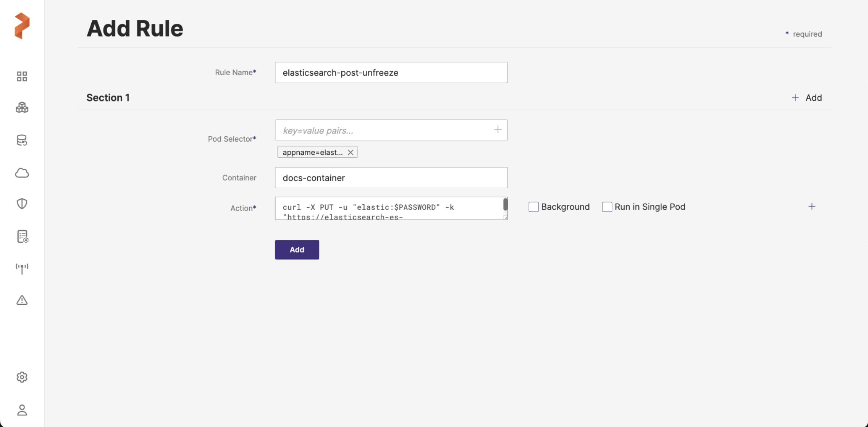Enable the Background checkbox
Image resolution: width=868 pixels, height=427 pixels.
(533, 207)
